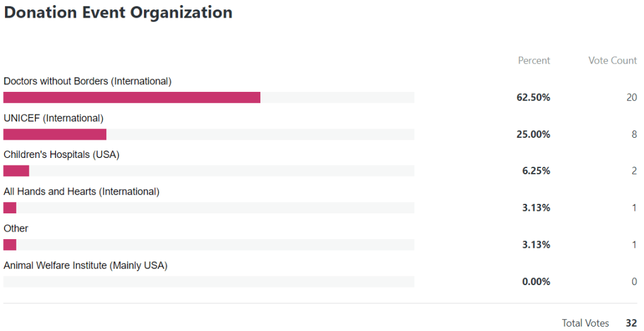
Task: Click the Doctors without Borders progress bar
Action: pos(208,98)
